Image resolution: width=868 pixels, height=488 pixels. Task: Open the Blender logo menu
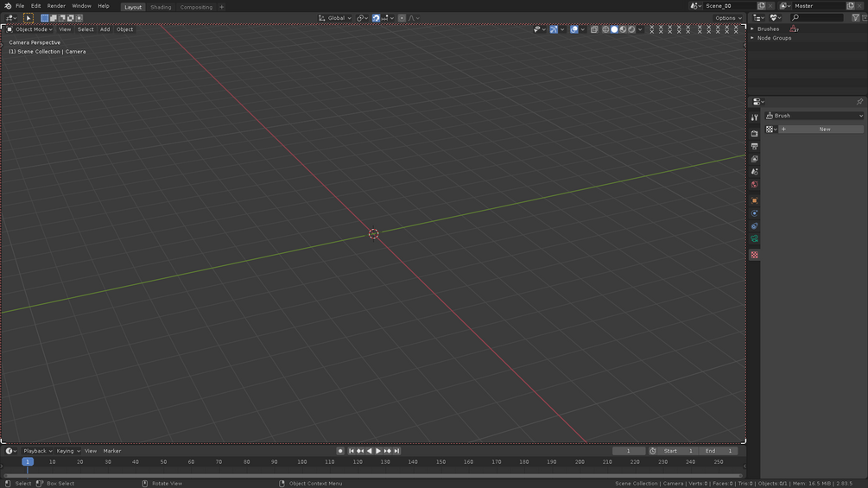click(8, 5)
